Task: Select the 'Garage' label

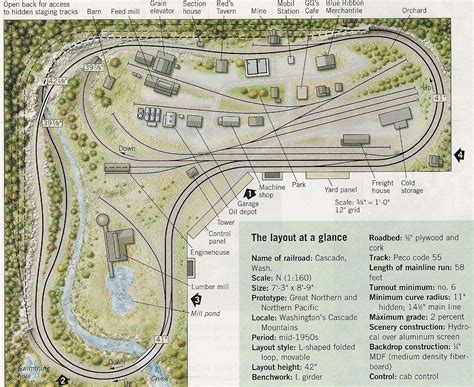Action: click(x=248, y=204)
